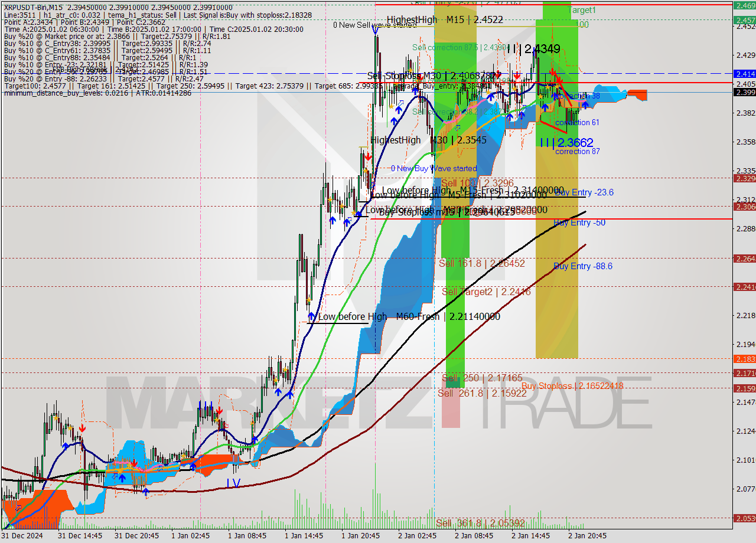Click the blue 2.414 price tag
Image resolution: width=756 pixels, height=543 pixels.
pos(744,74)
